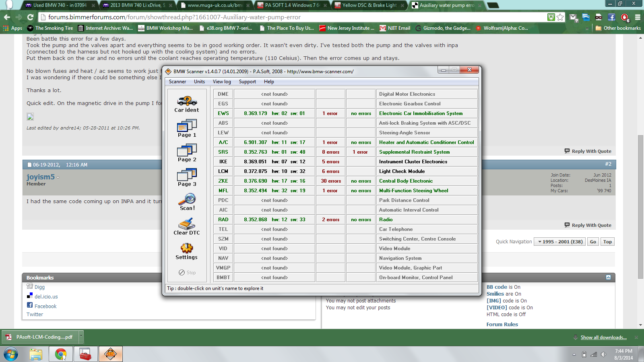Click the Stop button in scanner sidebar
644x362 pixels.
click(x=187, y=273)
